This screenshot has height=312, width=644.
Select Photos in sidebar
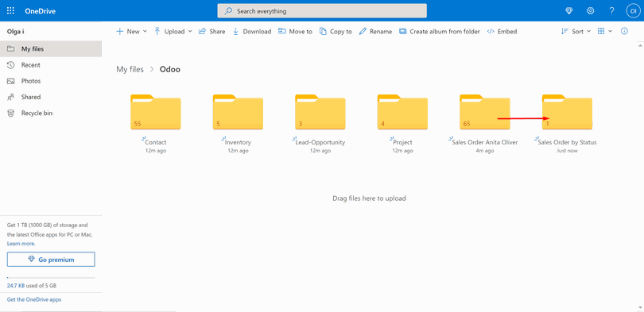click(51, 81)
